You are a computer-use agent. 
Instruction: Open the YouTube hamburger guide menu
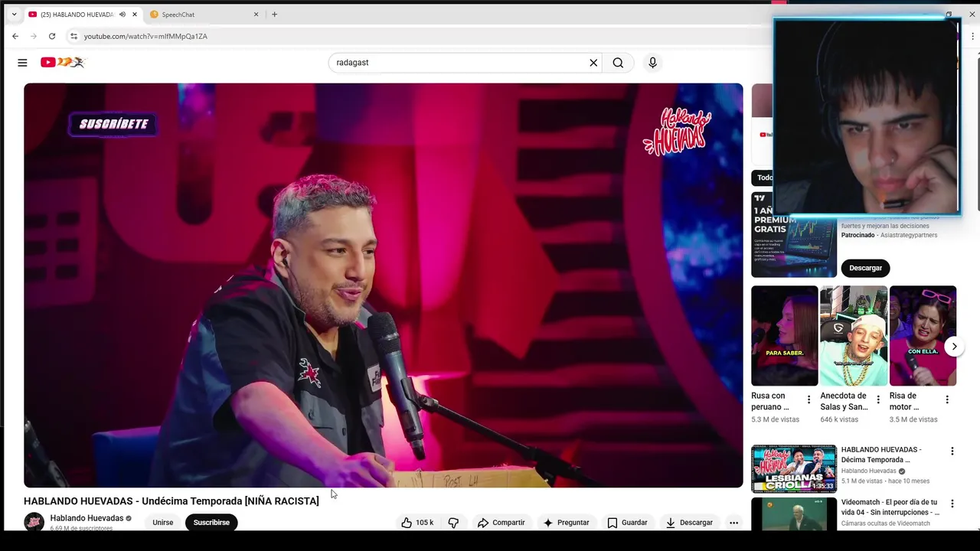coord(22,63)
